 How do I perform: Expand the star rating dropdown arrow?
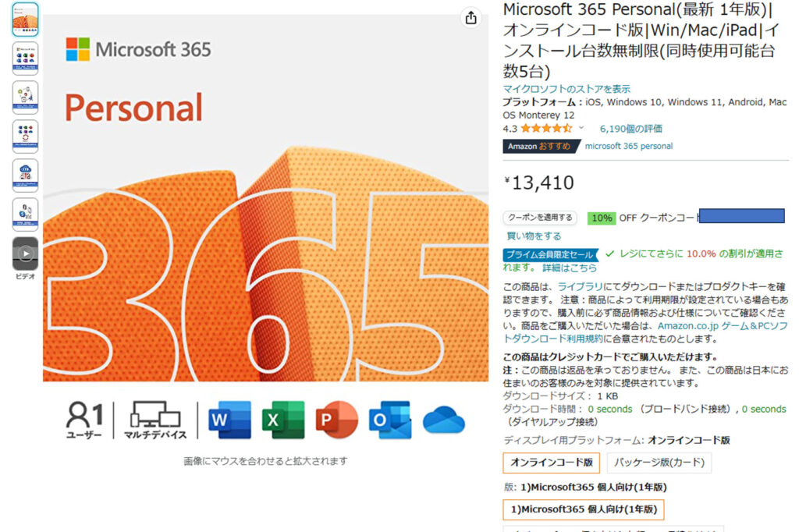581,128
